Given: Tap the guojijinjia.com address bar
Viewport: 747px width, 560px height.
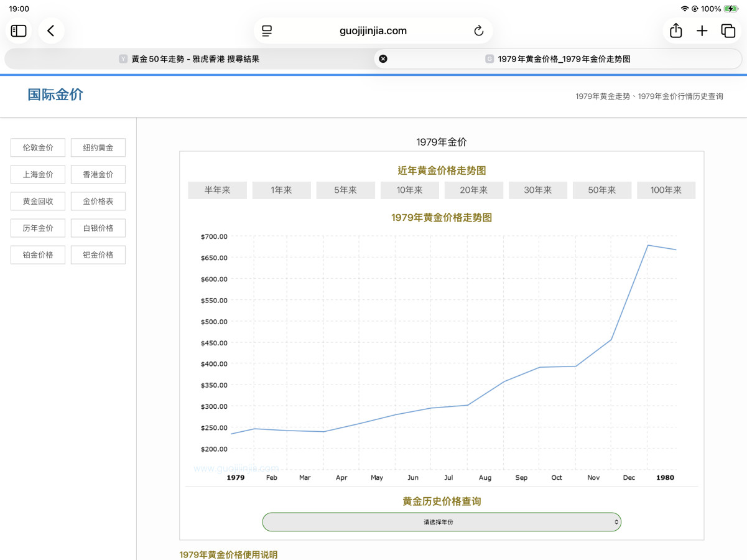Looking at the screenshot, I should (x=373, y=31).
